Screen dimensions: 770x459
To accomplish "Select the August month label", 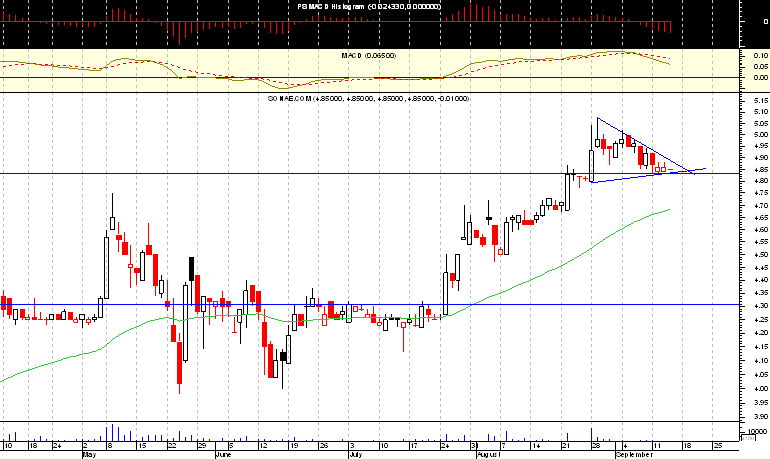I will point(489,455).
